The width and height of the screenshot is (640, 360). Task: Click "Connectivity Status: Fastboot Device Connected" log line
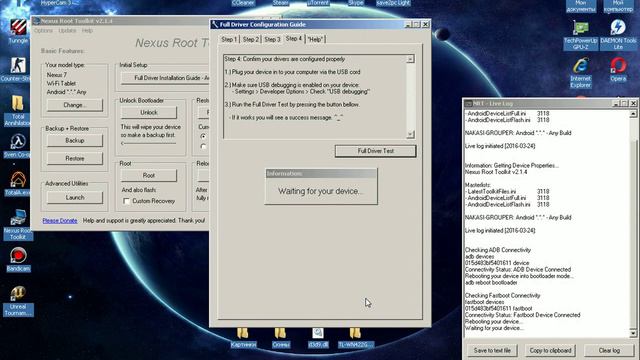(522, 315)
